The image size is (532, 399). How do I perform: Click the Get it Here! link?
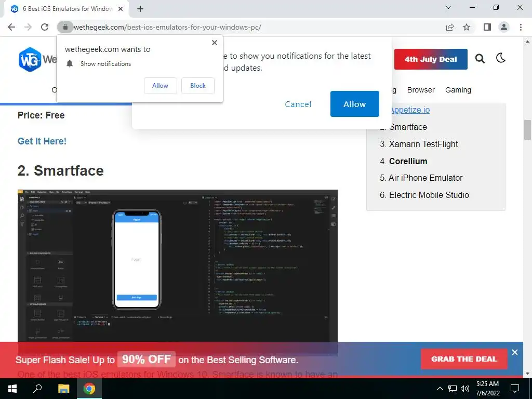42,141
